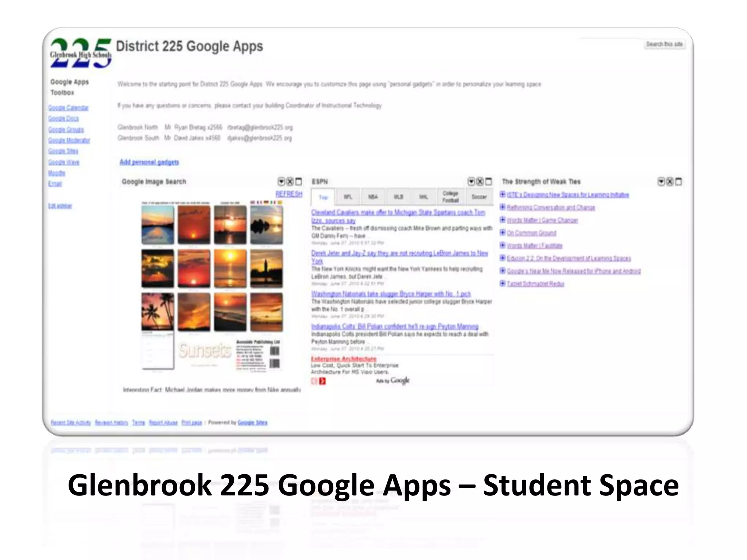Image resolution: width=747 pixels, height=560 pixels.
Task: Close the Google Image Search gadget
Action: (x=290, y=182)
